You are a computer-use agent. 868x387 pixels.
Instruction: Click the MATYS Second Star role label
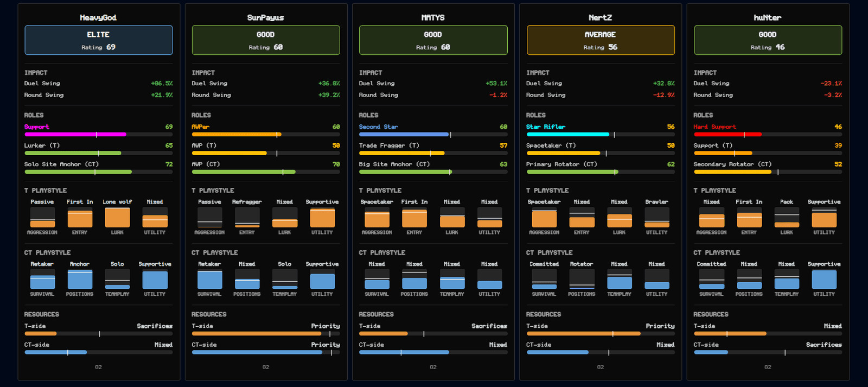(379, 127)
